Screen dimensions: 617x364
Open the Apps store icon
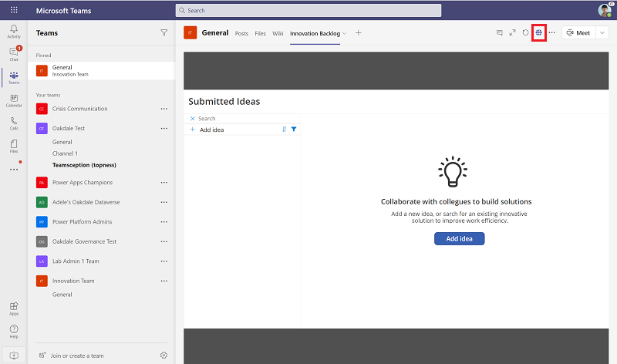pyautogui.click(x=14, y=309)
